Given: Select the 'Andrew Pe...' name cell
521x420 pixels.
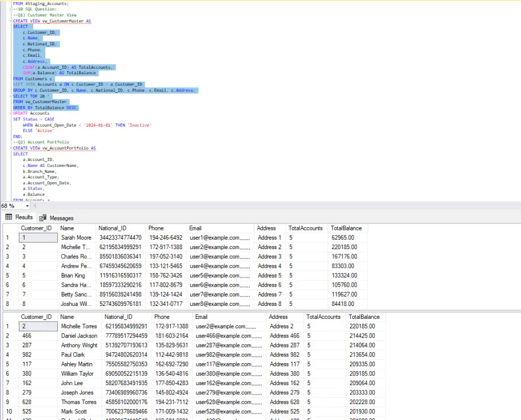Looking at the screenshot, I should tap(77, 266).
